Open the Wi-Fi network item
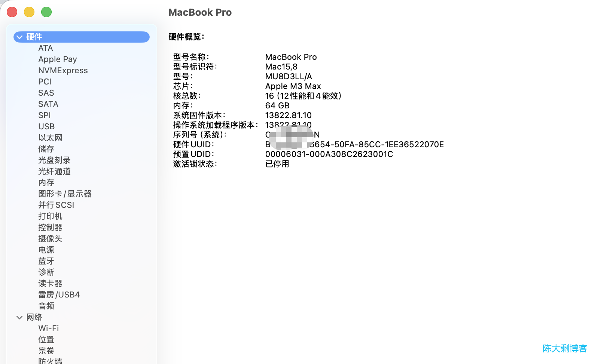The image size is (595, 364). pyautogui.click(x=48, y=328)
